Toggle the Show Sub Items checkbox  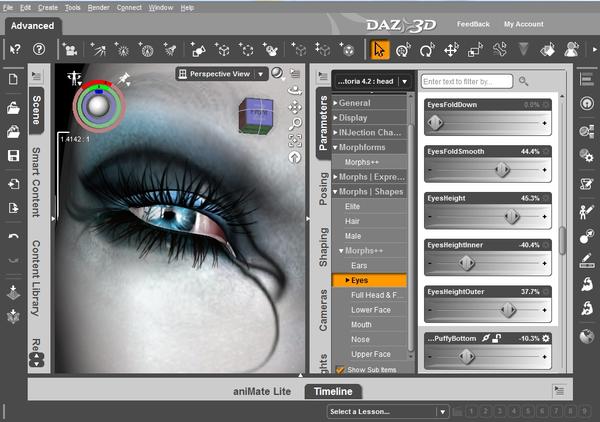[x=339, y=369]
